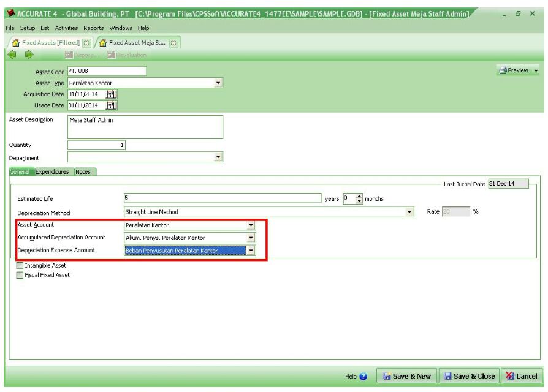Click the Save & Close button
548x392 pixels.
(x=468, y=375)
